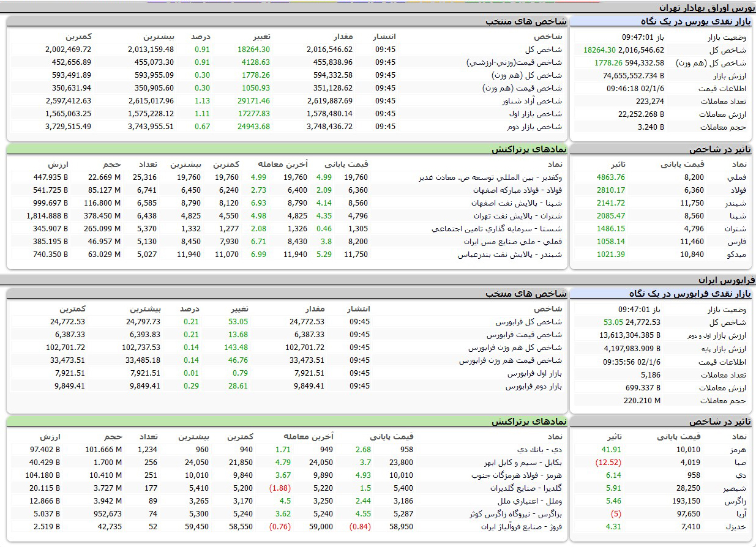The image size is (756, 547).
Task: Select impact value '4863.76' for فملي
Action: 610,177
